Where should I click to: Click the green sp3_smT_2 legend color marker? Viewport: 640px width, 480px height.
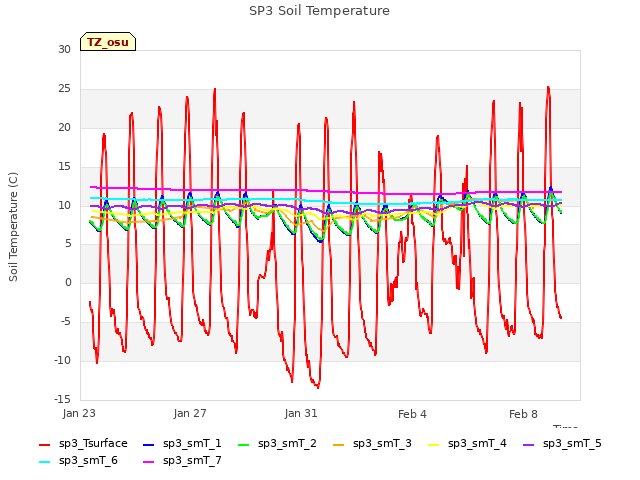pyautogui.click(x=244, y=444)
